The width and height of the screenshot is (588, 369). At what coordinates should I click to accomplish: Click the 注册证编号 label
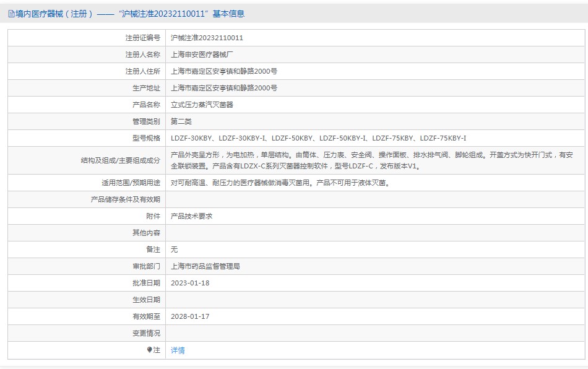pyautogui.click(x=142, y=38)
